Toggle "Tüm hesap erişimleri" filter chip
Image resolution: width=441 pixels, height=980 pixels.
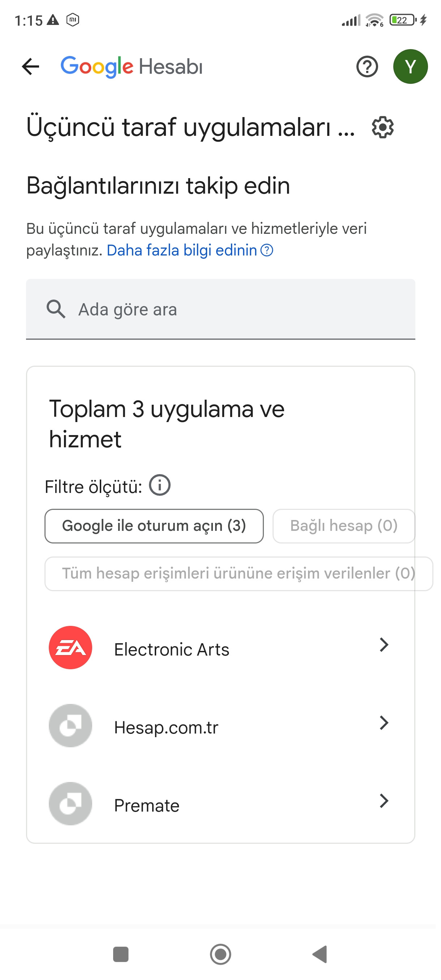coord(238,573)
